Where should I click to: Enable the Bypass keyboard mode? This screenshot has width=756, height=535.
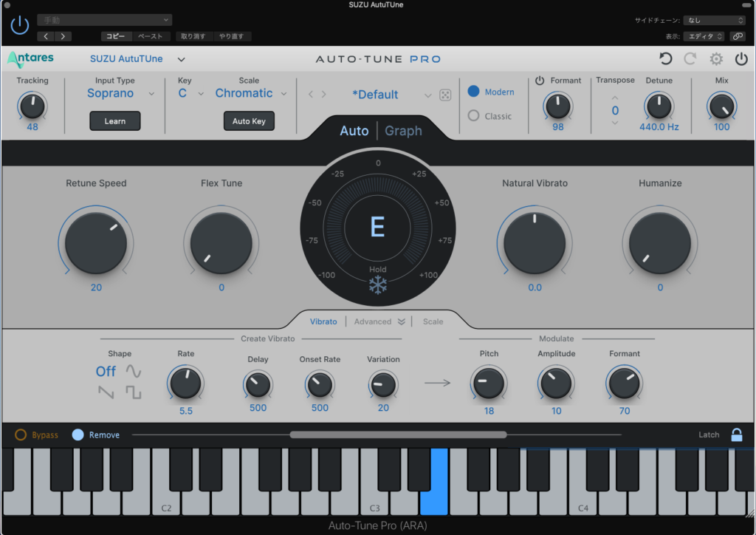pyautogui.click(x=21, y=435)
